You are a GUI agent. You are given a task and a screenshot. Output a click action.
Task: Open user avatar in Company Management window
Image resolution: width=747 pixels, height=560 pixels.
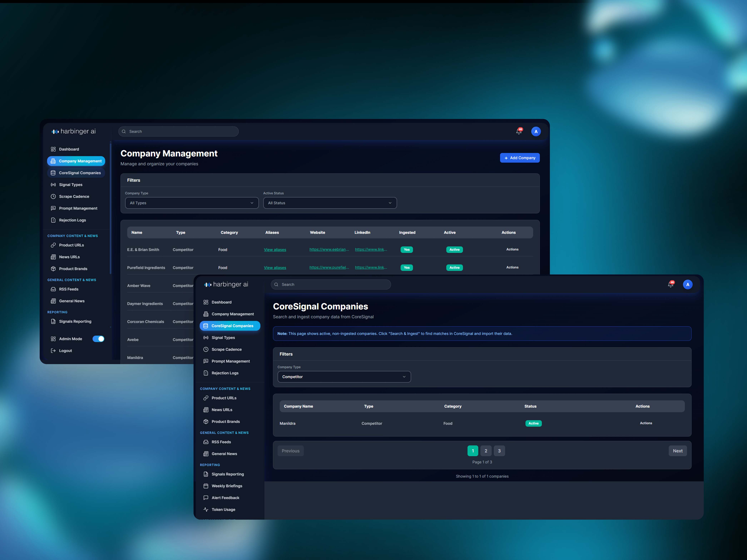click(536, 132)
